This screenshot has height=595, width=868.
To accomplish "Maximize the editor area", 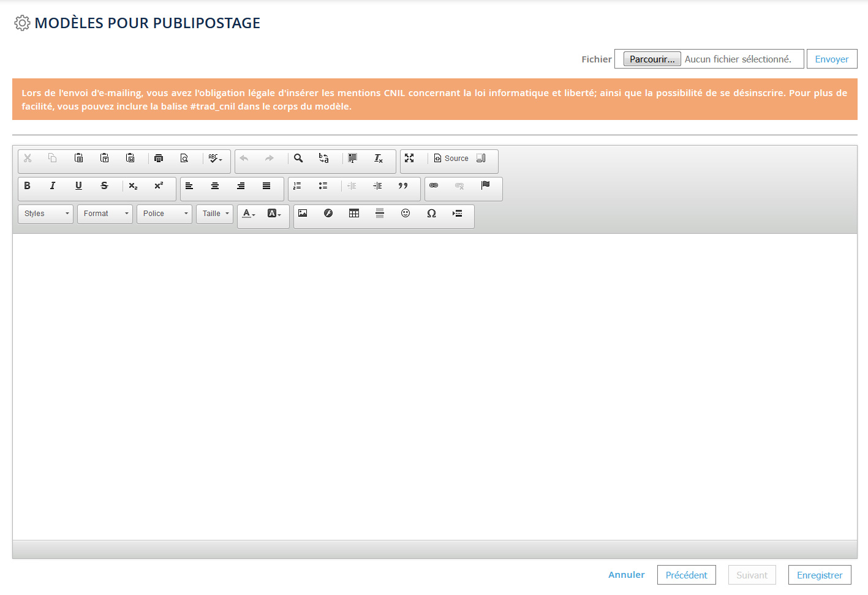I will [x=409, y=159].
